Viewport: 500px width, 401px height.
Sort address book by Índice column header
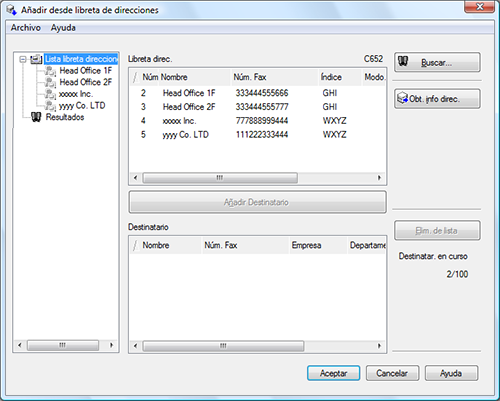pyautogui.click(x=340, y=77)
